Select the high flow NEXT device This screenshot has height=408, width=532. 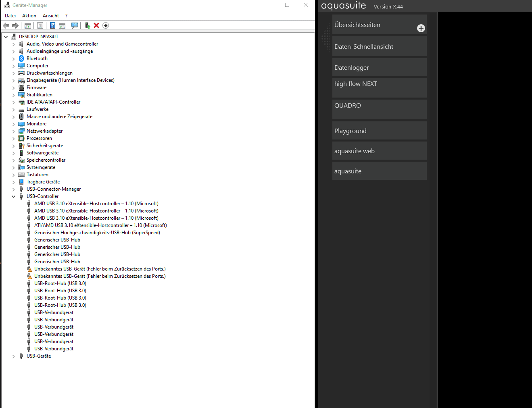tap(380, 87)
